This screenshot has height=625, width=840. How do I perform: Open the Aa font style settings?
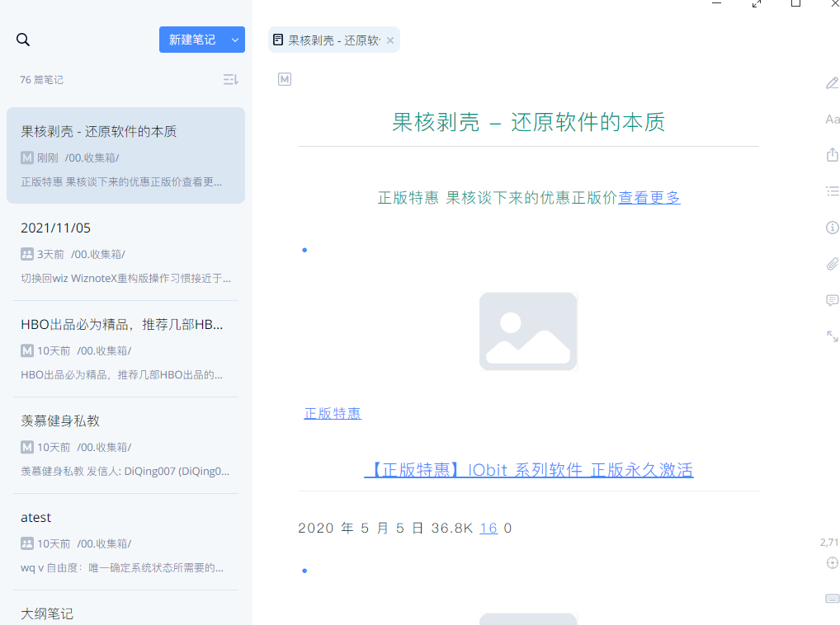tap(833, 119)
